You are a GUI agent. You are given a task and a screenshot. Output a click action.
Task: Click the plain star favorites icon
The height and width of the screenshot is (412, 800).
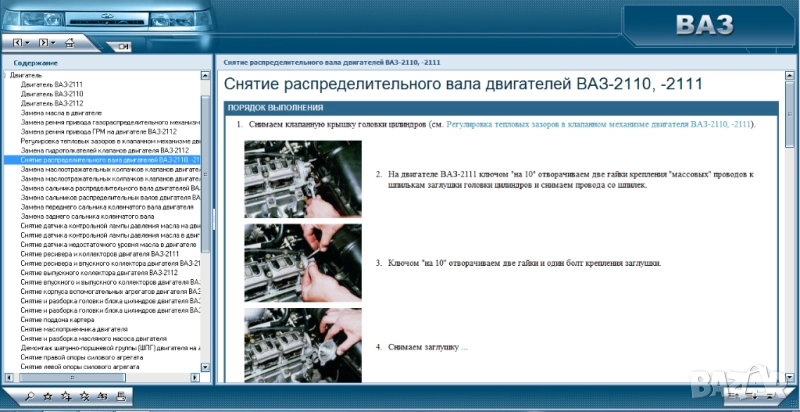point(49,397)
